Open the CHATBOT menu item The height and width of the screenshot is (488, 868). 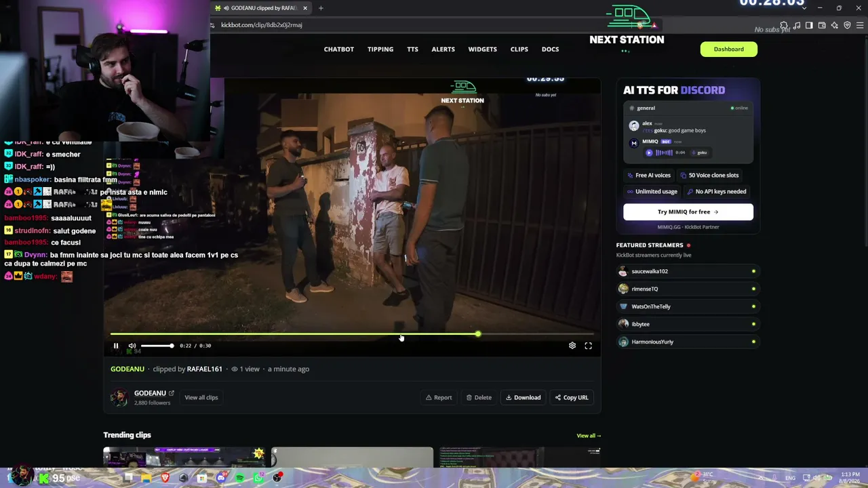pyautogui.click(x=339, y=49)
